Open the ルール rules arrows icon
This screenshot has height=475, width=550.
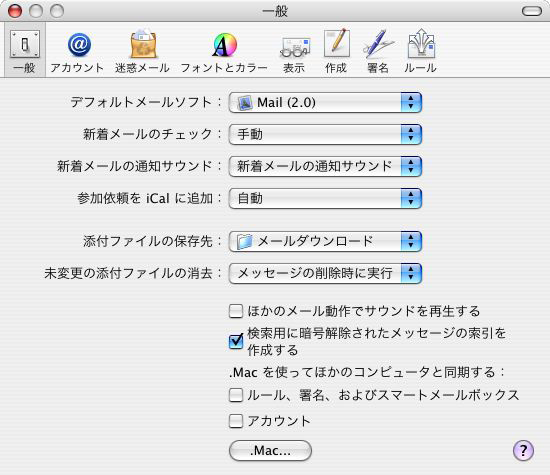[x=420, y=52]
